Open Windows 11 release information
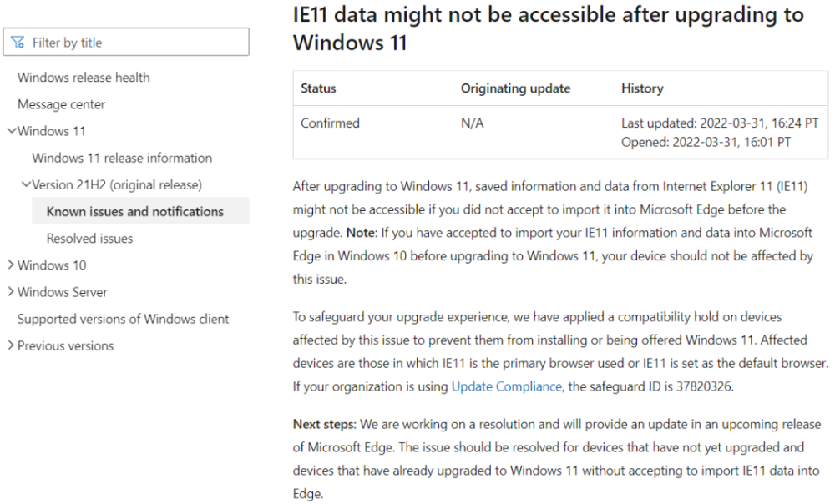The width and height of the screenshot is (835, 504). 122,158
